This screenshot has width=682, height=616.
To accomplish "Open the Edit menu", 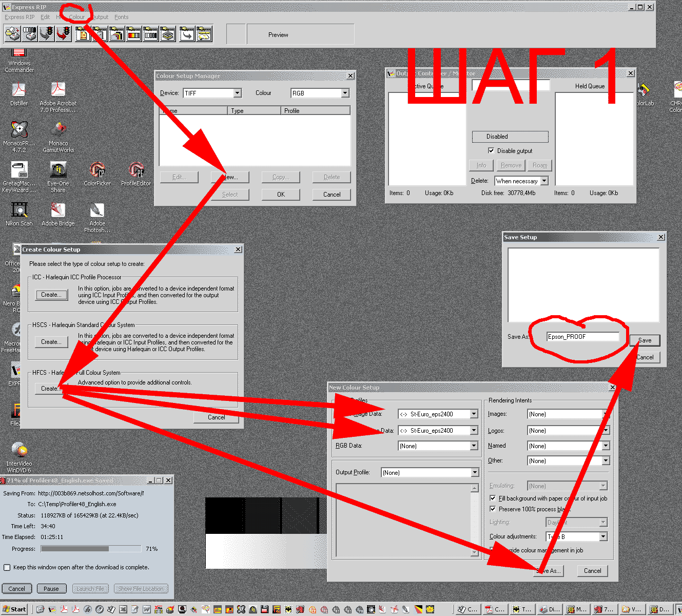I will [x=45, y=17].
